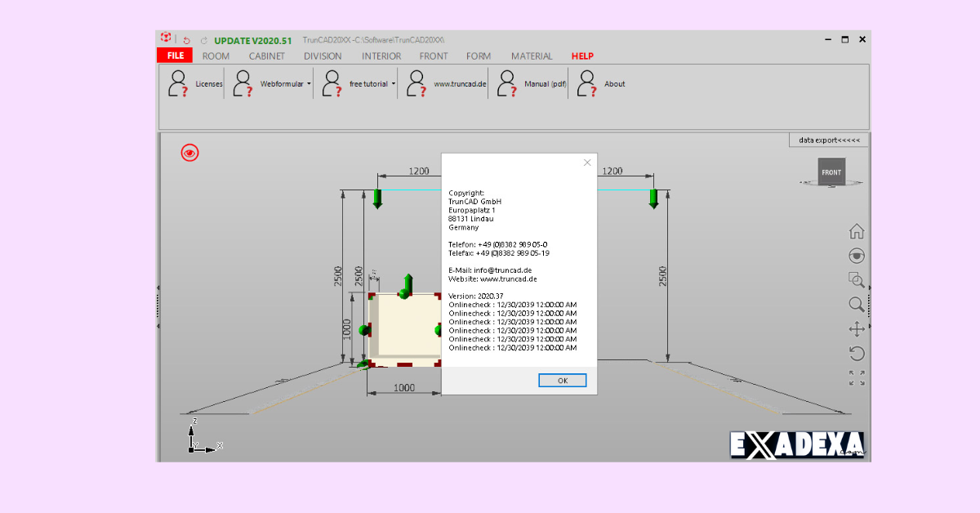The image size is (980, 513).
Task: Click the rotate view icon in sidebar
Action: (857, 353)
